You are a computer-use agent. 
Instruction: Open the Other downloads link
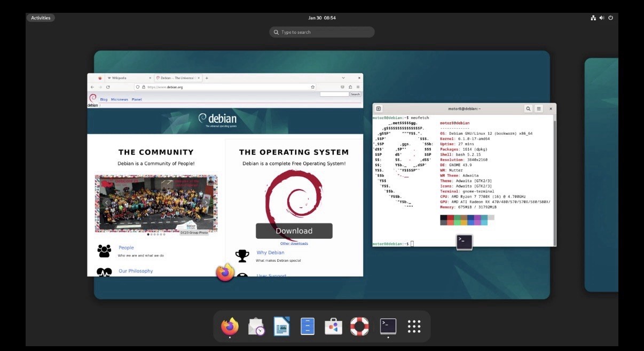point(294,244)
